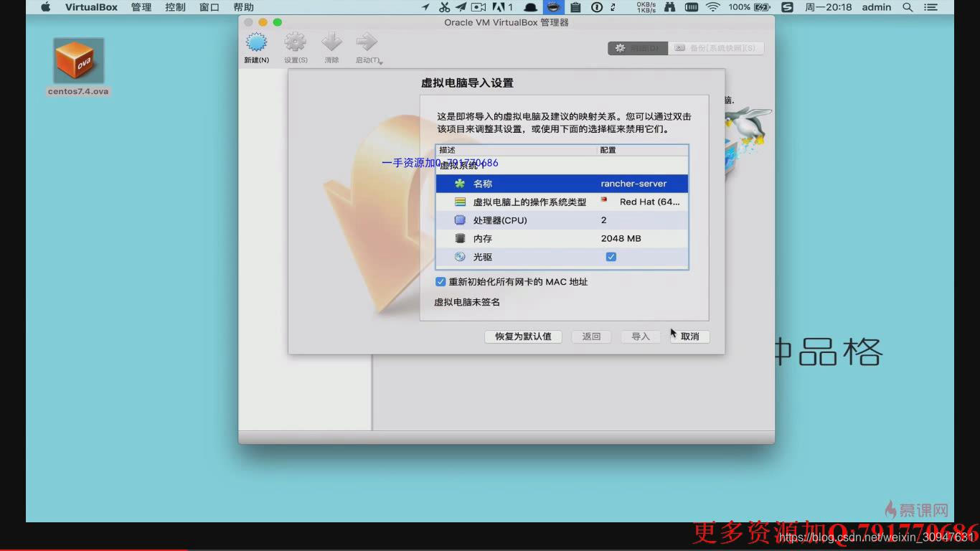The height and width of the screenshot is (551, 980).
Task: Click the 导入 import button
Action: 640,336
